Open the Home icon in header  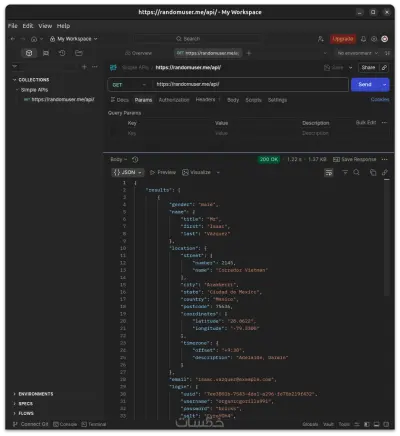(x=34, y=39)
